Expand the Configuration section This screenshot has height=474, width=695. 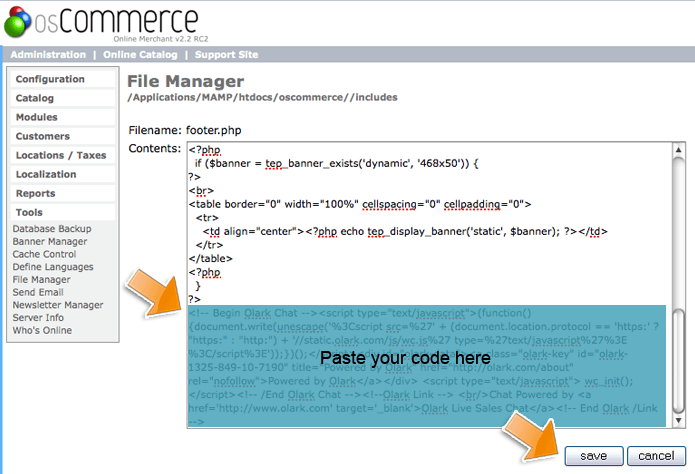50,79
